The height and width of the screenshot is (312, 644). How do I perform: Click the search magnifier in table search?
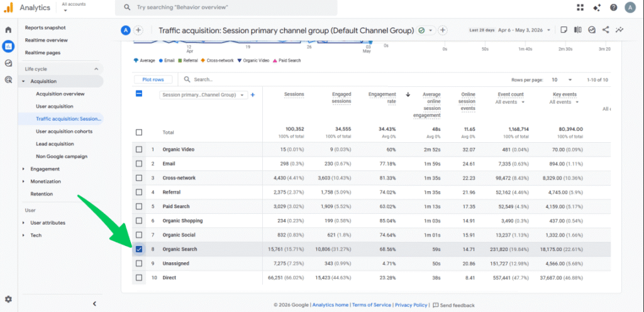[x=187, y=79]
